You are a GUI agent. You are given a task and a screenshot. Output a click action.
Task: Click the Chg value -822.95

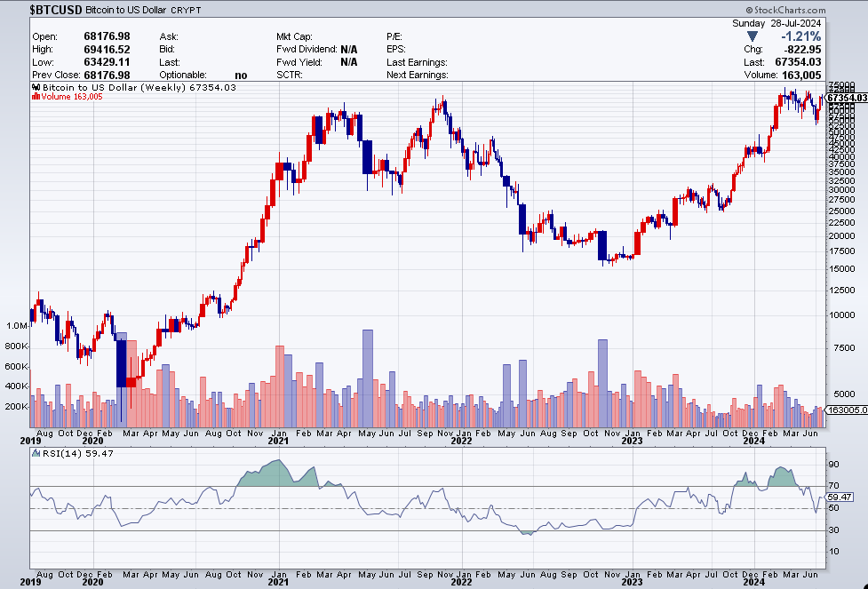click(x=801, y=49)
